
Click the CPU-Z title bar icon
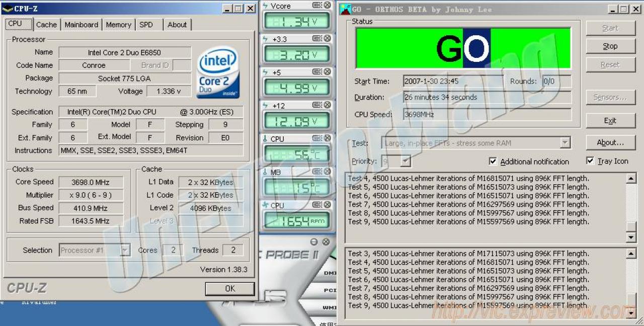pos(8,9)
